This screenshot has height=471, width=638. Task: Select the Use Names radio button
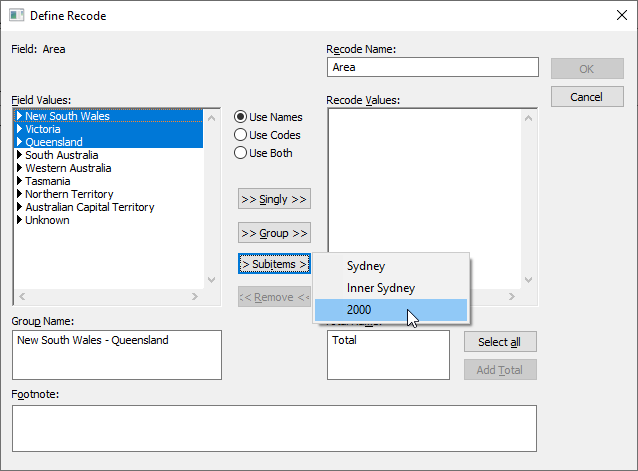[241, 117]
